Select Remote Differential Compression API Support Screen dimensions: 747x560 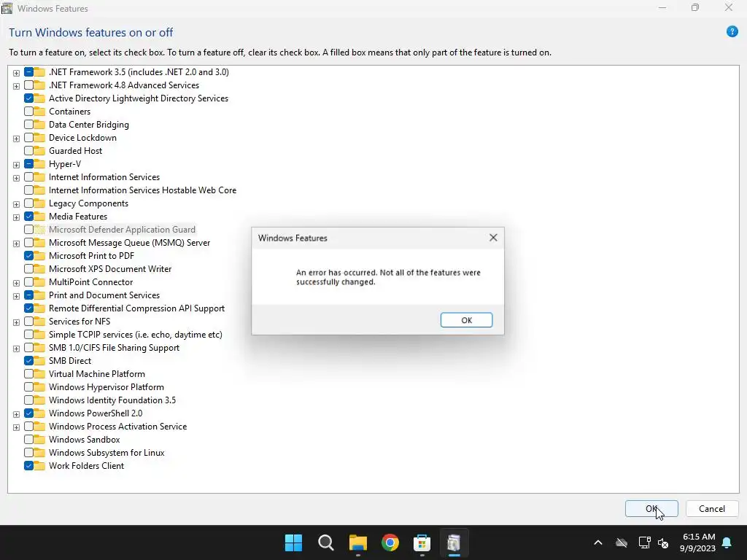pyautogui.click(x=136, y=308)
